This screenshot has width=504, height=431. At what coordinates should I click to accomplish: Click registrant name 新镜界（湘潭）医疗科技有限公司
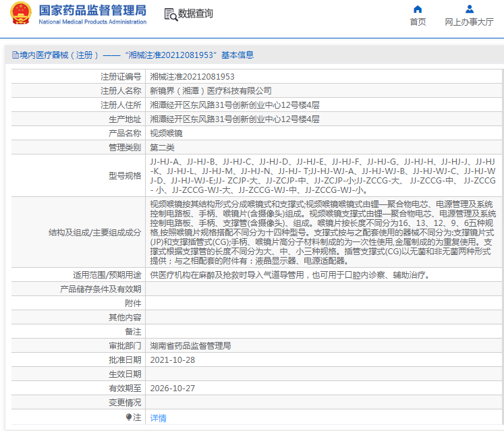click(211, 91)
